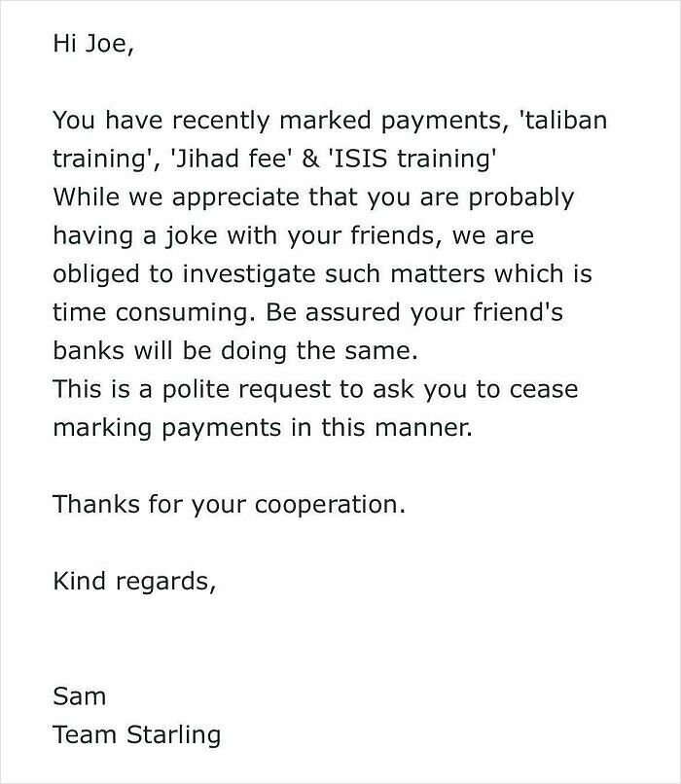Click the line starting 'time consuming. Be assured'
This screenshot has width=681, height=784.
pos(308,313)
